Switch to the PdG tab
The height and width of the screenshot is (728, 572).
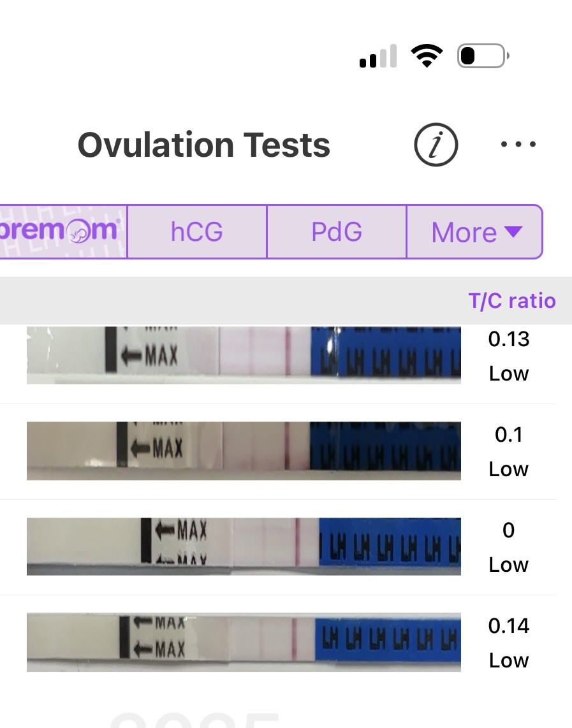337,232
